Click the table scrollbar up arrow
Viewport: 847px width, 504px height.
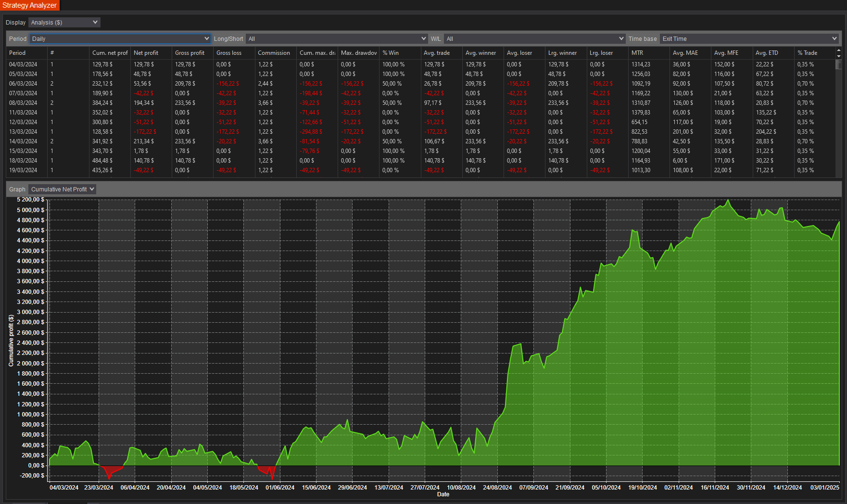tap(839, 50)
